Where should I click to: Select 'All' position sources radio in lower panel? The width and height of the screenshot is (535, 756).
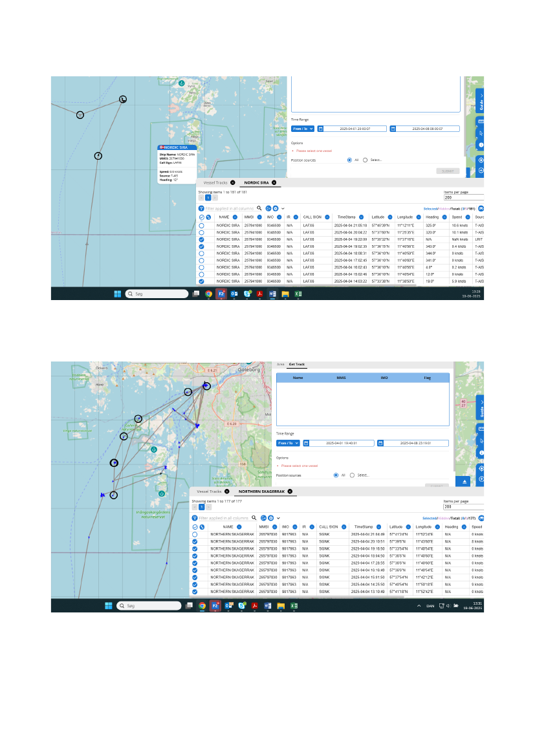pos(336,475)
